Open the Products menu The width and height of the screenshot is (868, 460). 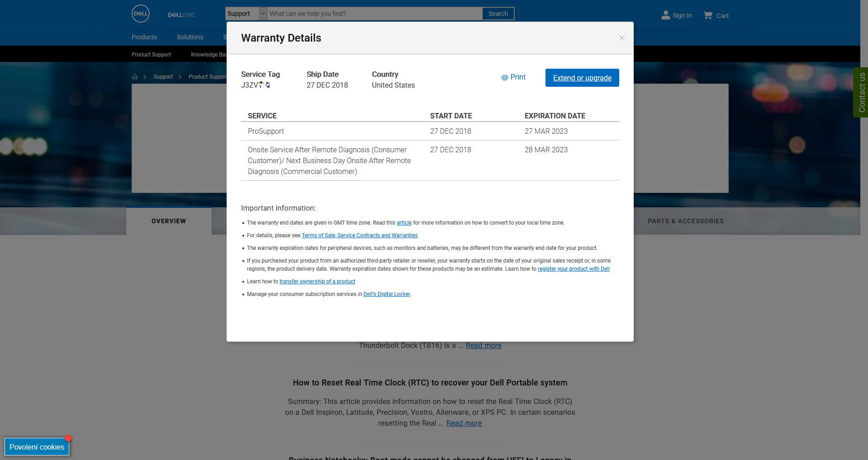[x=144, y=37]
